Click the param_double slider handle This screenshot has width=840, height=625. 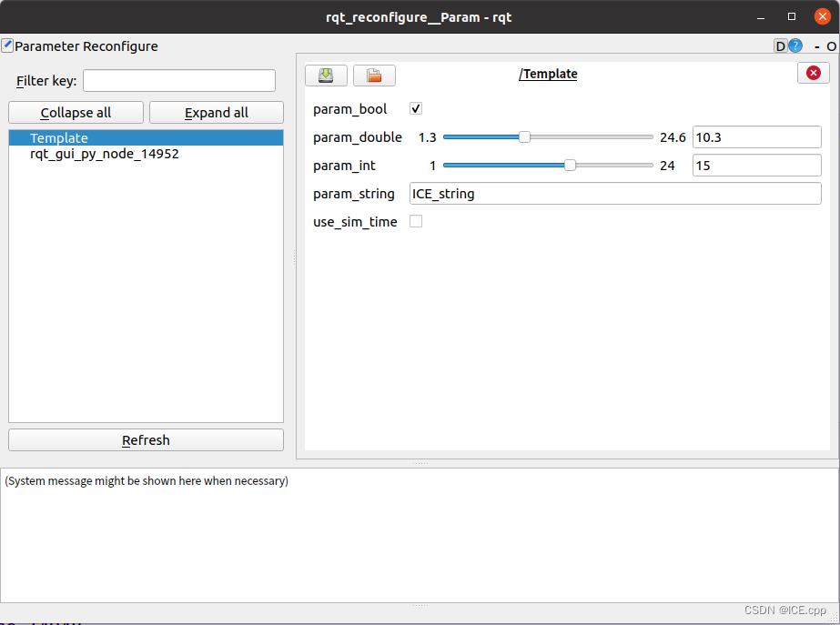coord(523,136)
